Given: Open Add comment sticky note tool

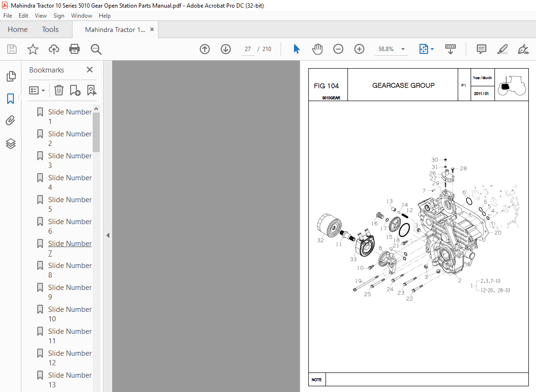Looking at the screenshot, I should pos(482,49).
